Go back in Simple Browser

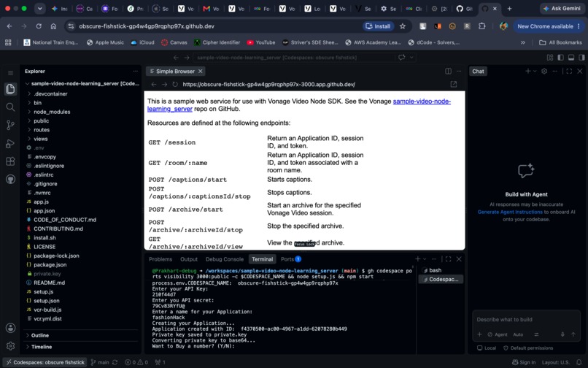click(x=154, y=85)
